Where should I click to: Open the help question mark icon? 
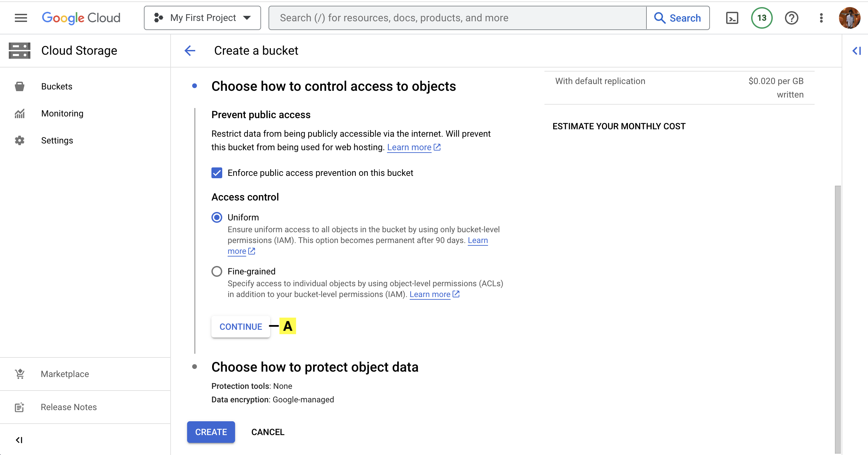(x=791, y=18)
